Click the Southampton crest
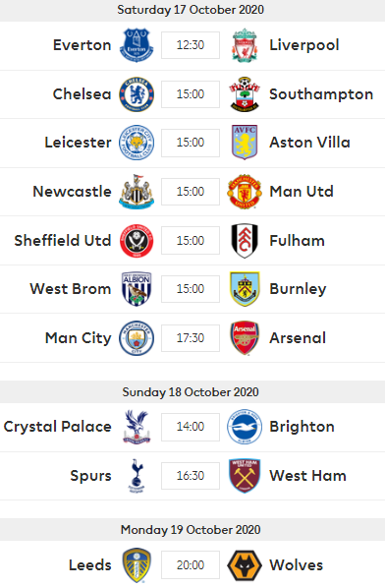 coord(245,94)
